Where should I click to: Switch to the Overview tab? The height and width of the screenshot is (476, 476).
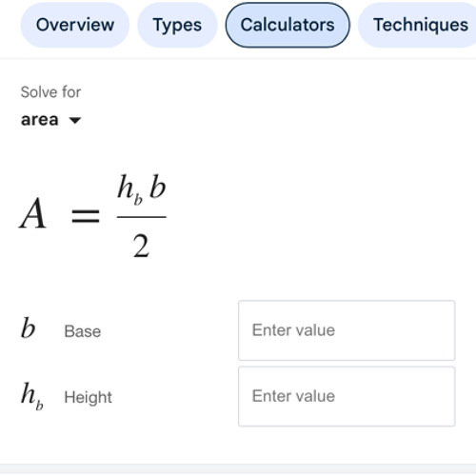click(x=75, y=25)
